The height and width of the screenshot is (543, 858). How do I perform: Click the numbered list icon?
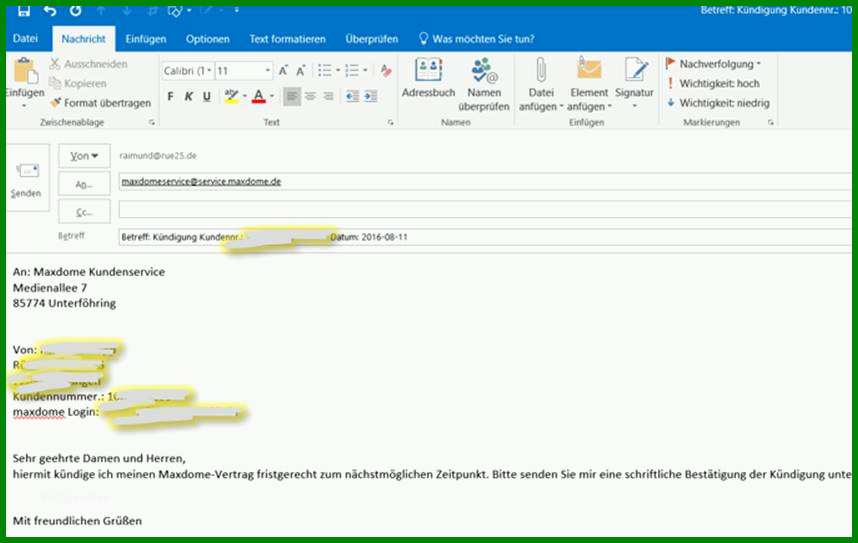click(x=352, y=71)
